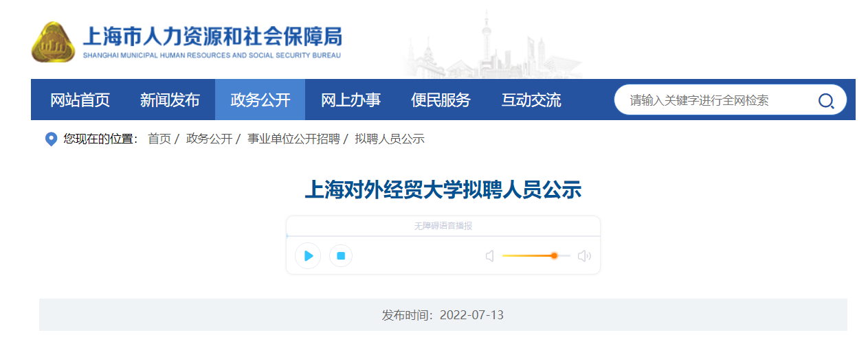Go to 首页 in the breadcrumb
868x346 pixels.
[x=159, y=139]
